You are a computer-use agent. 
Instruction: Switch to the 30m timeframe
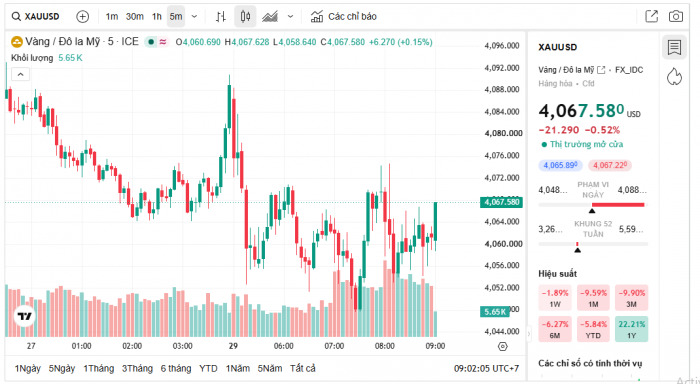134,17
